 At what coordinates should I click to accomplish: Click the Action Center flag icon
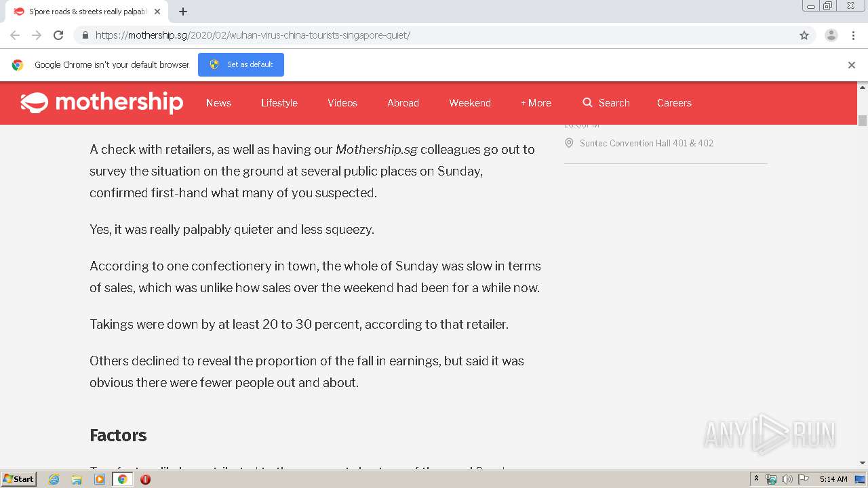point(804,479)
